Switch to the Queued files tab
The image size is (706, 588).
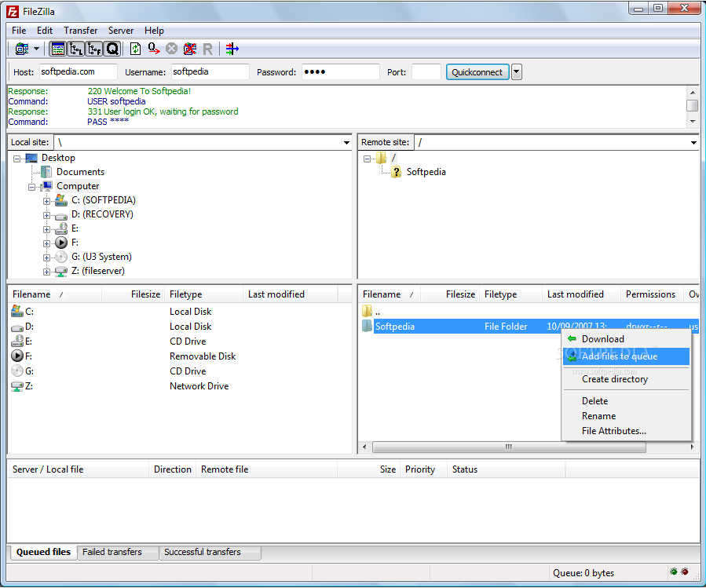click(43, 552)
